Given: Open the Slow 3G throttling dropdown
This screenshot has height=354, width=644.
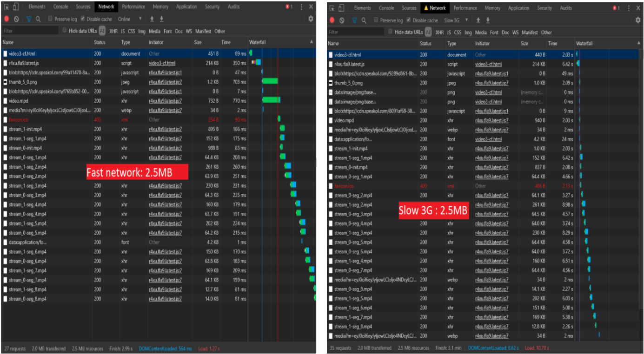Looking at the screenshot, I should 456,20.
